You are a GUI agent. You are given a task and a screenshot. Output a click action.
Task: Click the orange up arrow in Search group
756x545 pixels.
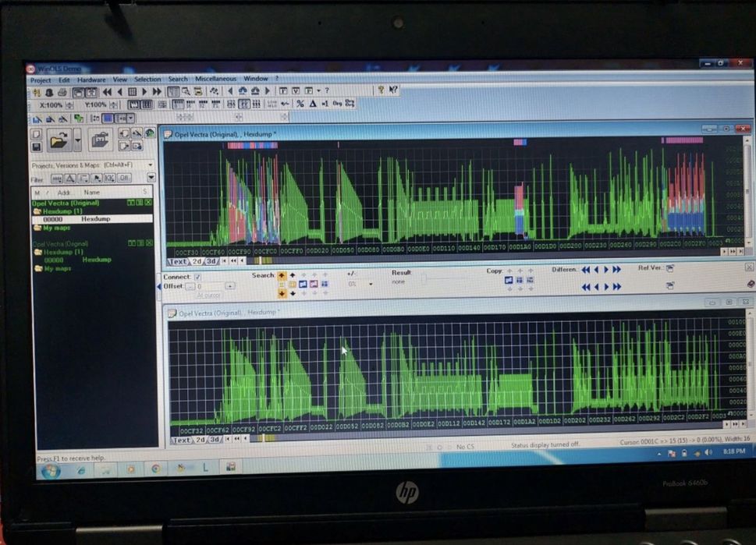tap(282, 276)
